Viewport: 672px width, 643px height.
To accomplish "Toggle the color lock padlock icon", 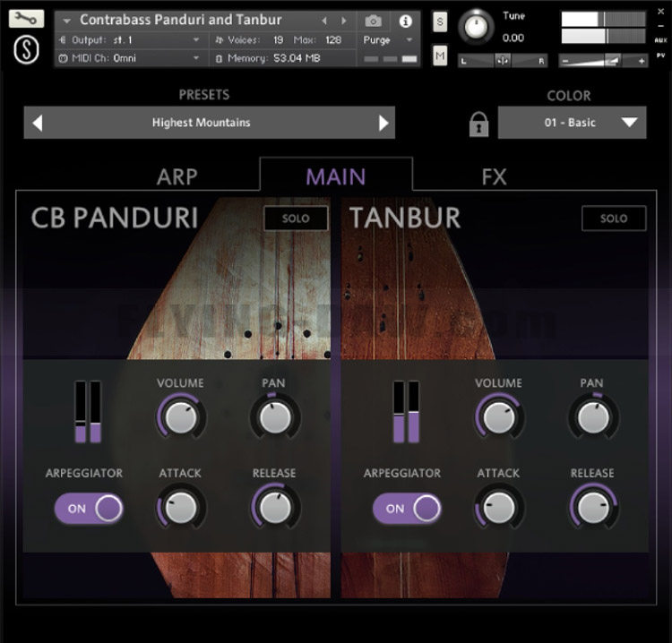I will [x=478, y=124].
